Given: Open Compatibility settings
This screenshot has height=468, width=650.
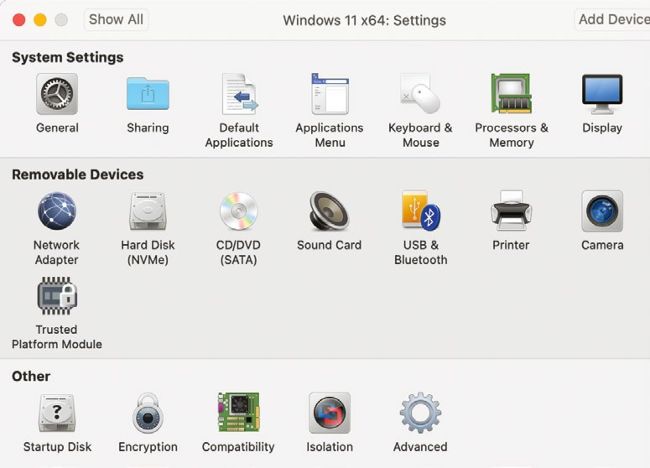Looking at the screenshot, I should 238,413.
